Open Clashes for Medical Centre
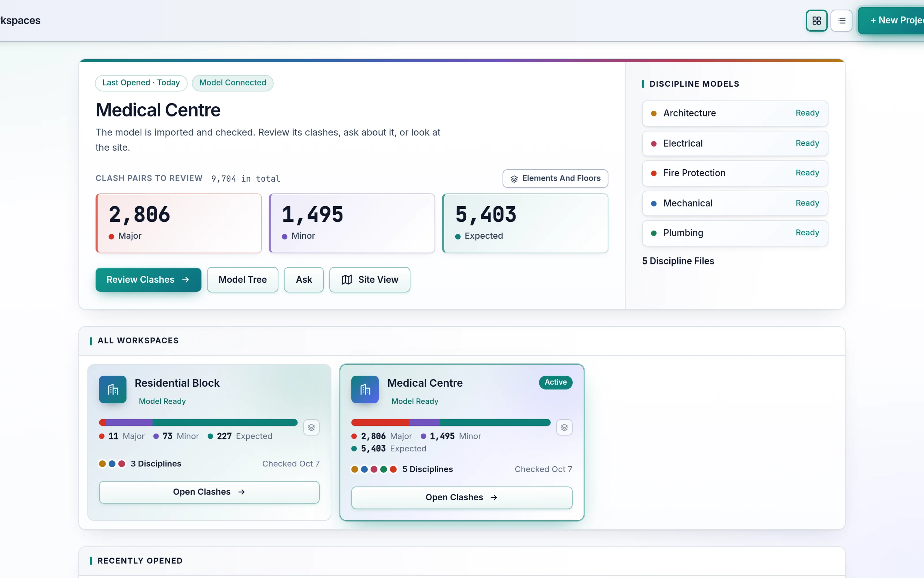924x578 pixels. [x=462, y=497]
